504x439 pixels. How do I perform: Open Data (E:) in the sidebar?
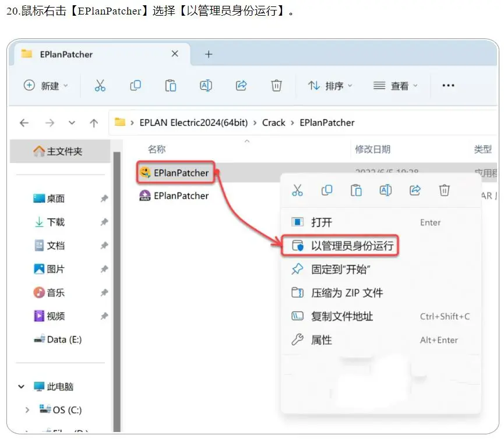click(58, 339)
